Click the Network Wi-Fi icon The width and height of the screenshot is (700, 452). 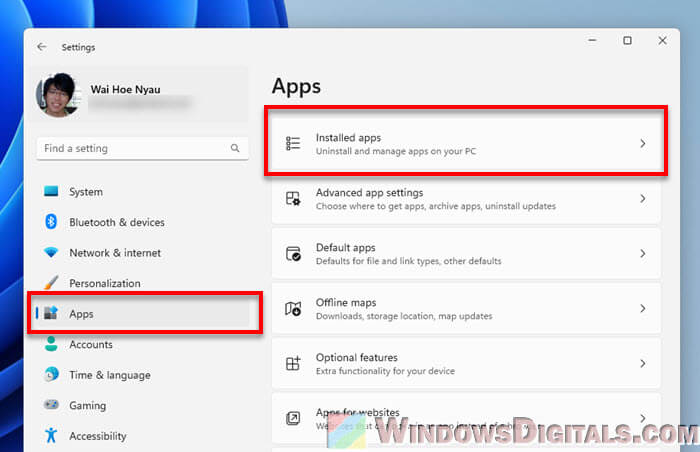51,252
